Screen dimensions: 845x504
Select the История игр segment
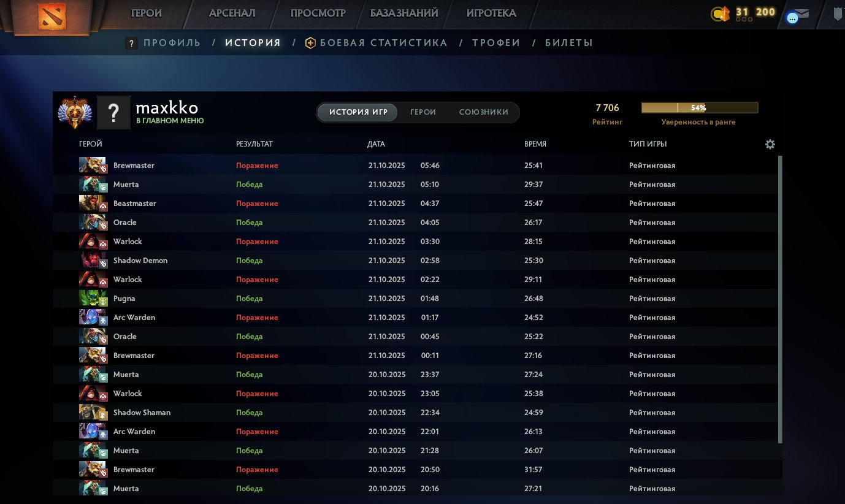(x=357, y=112)
